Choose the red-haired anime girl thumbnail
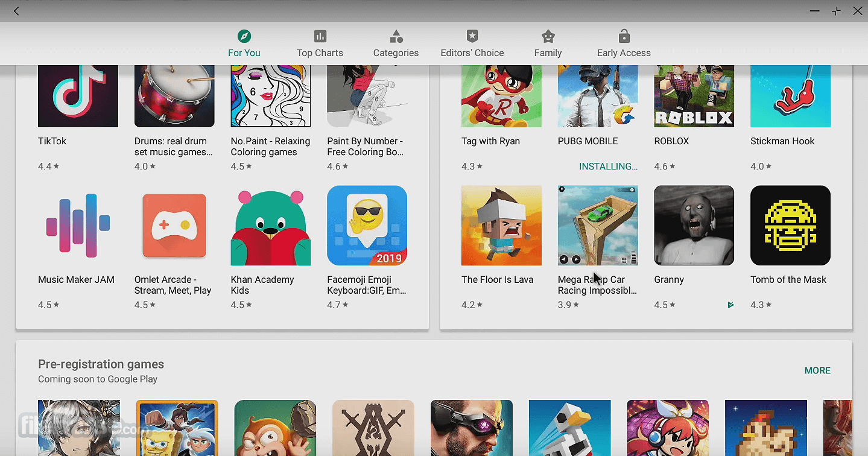The height and width of the screenshot is (456, 868). click(x=668, y=428)
